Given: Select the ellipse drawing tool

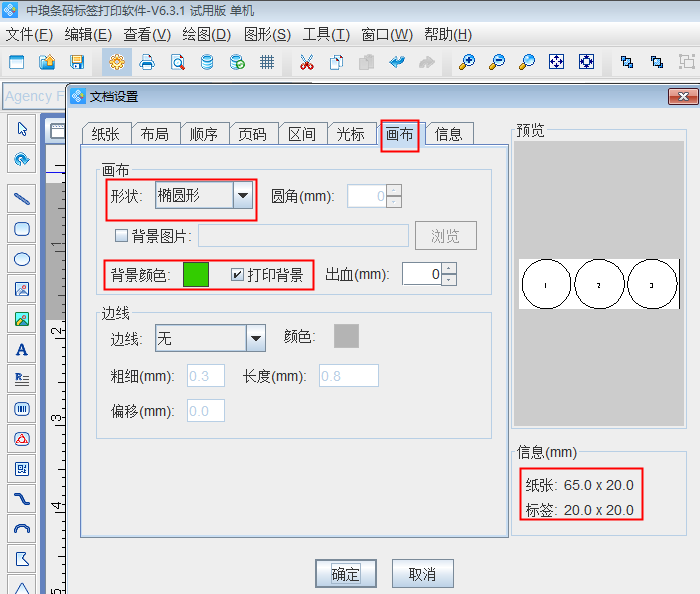Looking at the screenshot, I should click(x=22, y=259).
